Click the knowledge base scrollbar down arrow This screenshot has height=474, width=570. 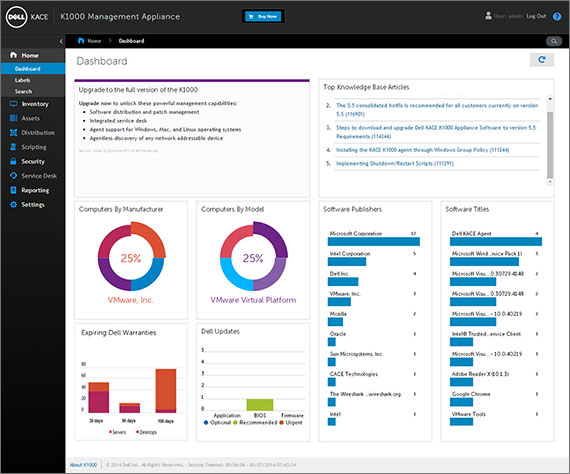coord(550,181)
